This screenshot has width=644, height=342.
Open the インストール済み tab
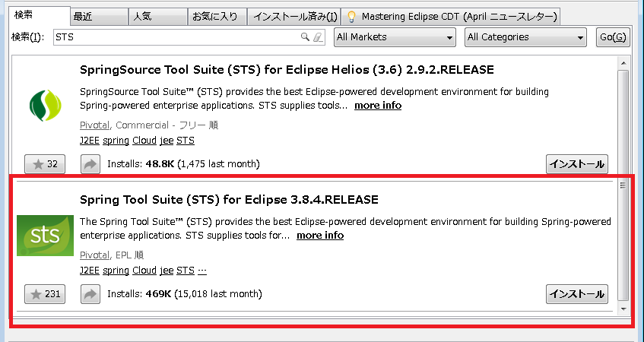[294, 17]
